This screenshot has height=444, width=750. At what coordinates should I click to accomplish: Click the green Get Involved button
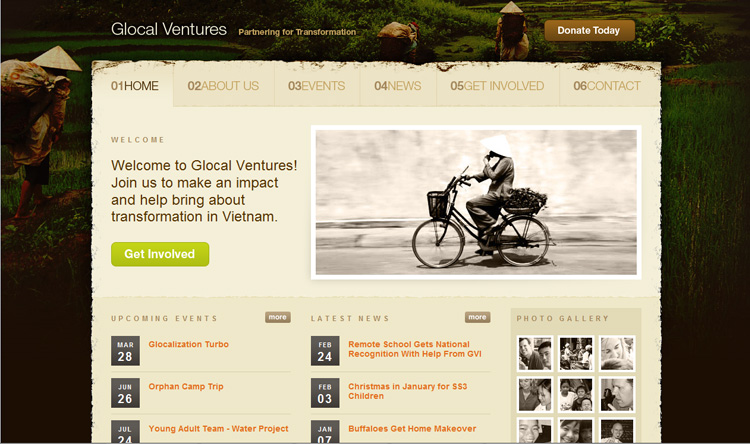(160, 254)
